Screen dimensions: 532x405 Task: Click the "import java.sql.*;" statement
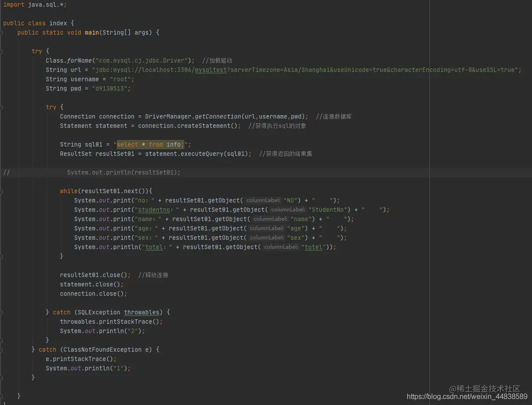click(35, 5)
